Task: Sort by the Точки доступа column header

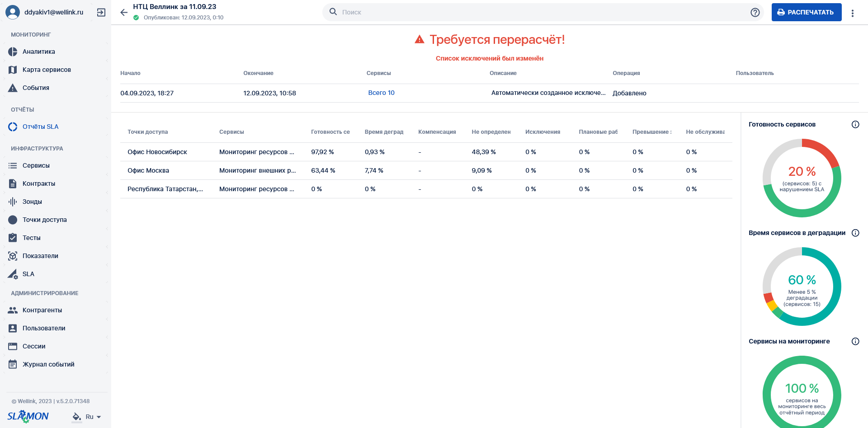Action: click(147, 132)
